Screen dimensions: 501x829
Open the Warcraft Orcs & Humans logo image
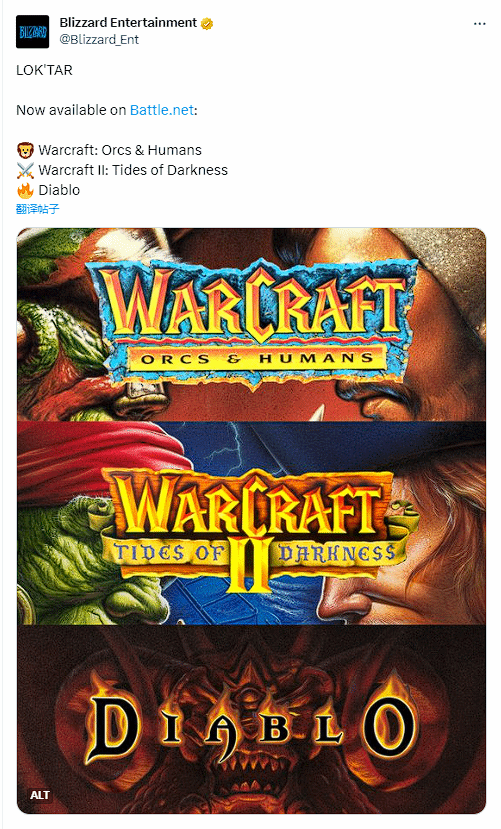click(251, 325)
